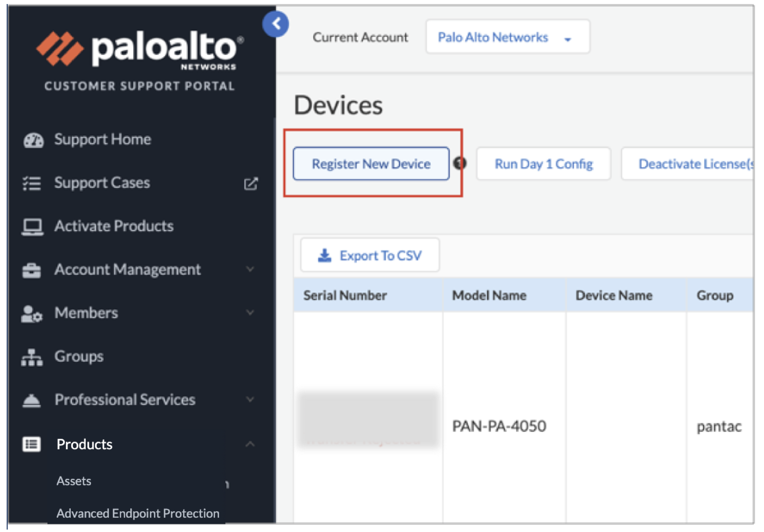Click the Professional Services sidebar label
Screen dimensions: 764x532
point(125,399)
